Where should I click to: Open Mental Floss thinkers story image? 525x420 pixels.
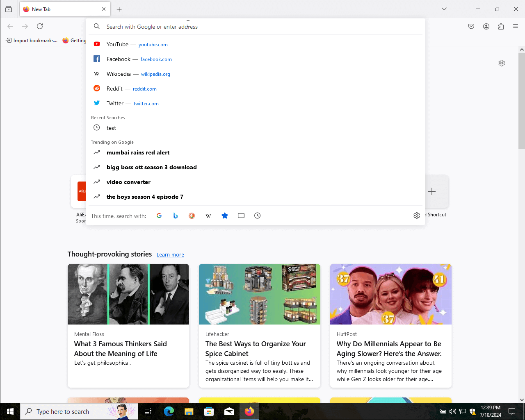click(x=128, y=294)
